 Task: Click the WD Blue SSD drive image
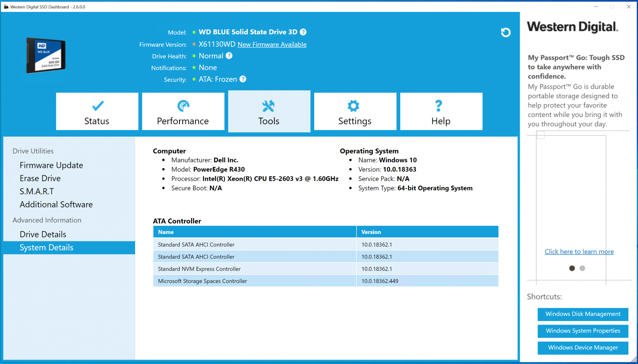point(46,55)
